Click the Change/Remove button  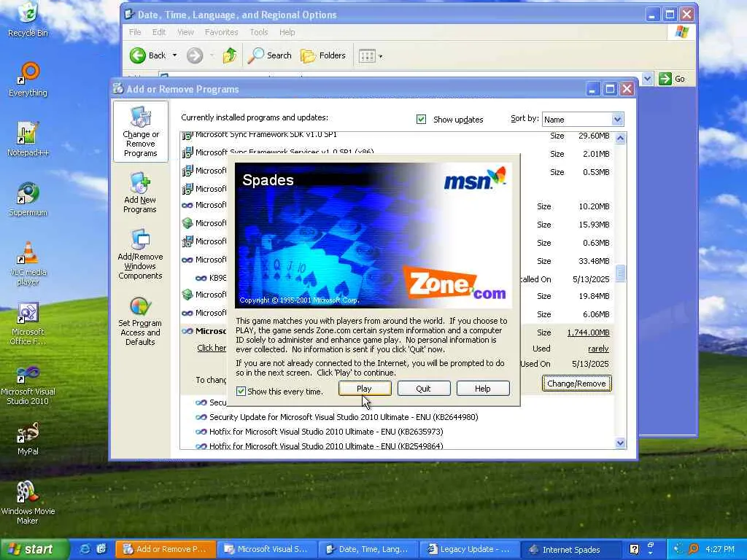(576, 384)
